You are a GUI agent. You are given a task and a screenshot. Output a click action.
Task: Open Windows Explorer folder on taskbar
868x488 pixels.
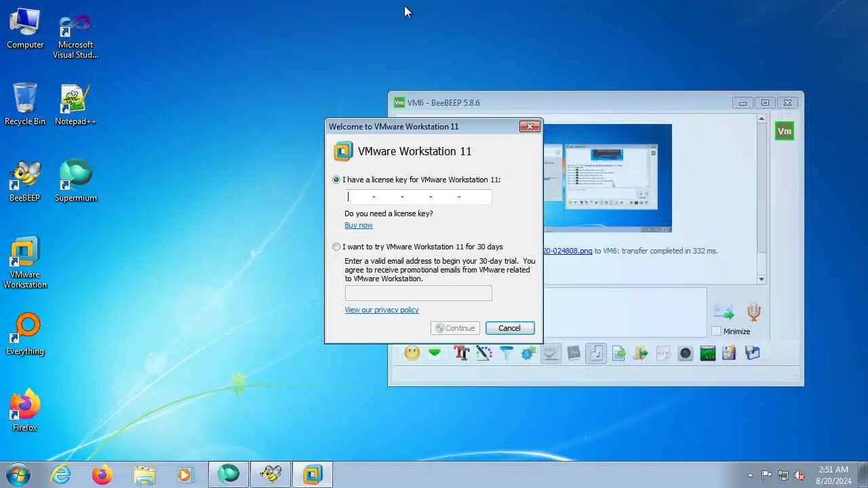(144, 474)
